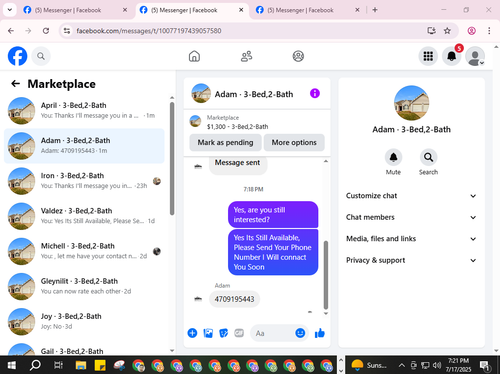The height and width of the screenshot is (374, 500).
Task: Open the install app icon in address bar
Action: [x=432, y=31]
